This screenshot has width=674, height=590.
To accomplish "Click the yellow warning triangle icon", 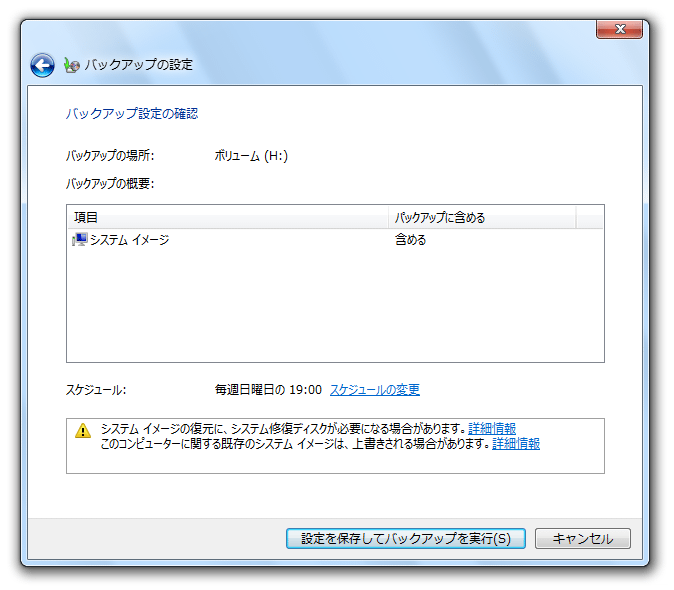I will click(83, 431).
